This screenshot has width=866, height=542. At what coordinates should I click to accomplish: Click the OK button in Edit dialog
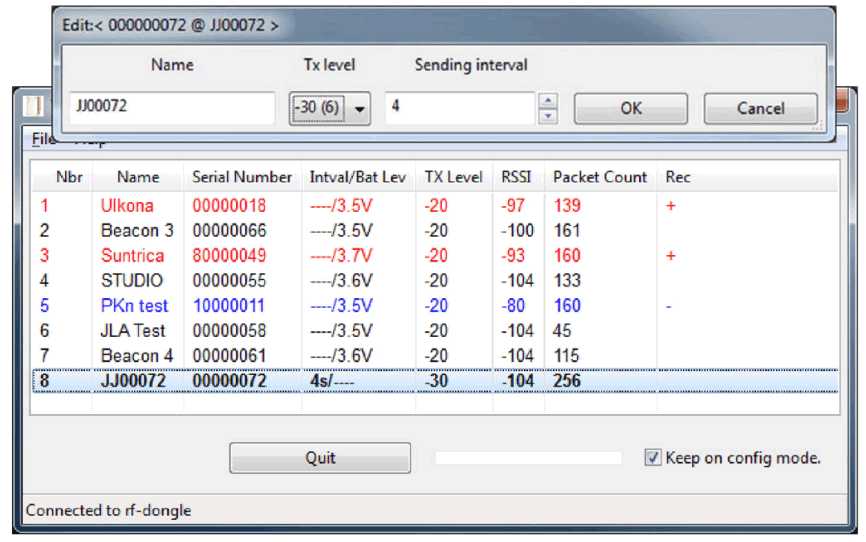point(631,108)
